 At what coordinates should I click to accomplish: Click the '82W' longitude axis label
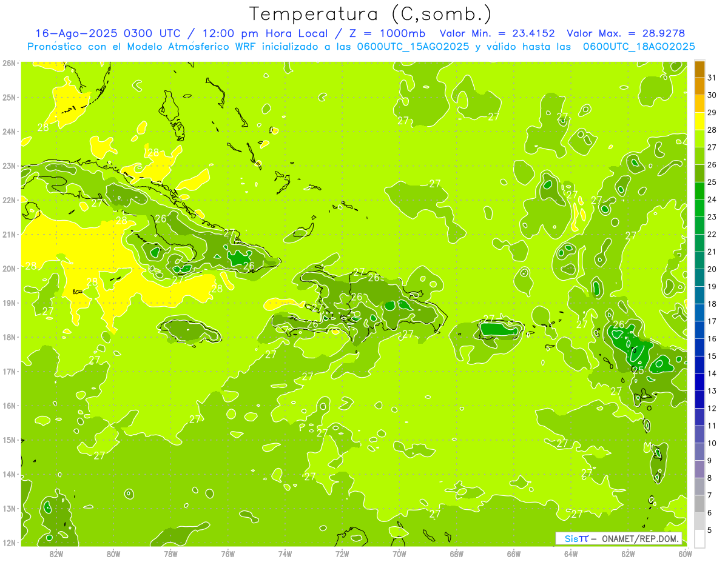coord(56,554)
